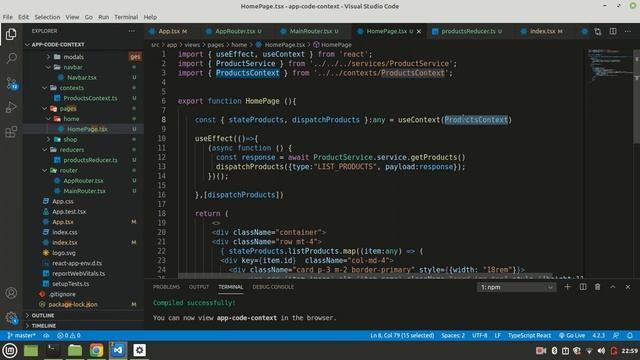This screenshot has width=640, height=360.
Task: Close the HomePage.tsx tab
Action: [419, 31]
